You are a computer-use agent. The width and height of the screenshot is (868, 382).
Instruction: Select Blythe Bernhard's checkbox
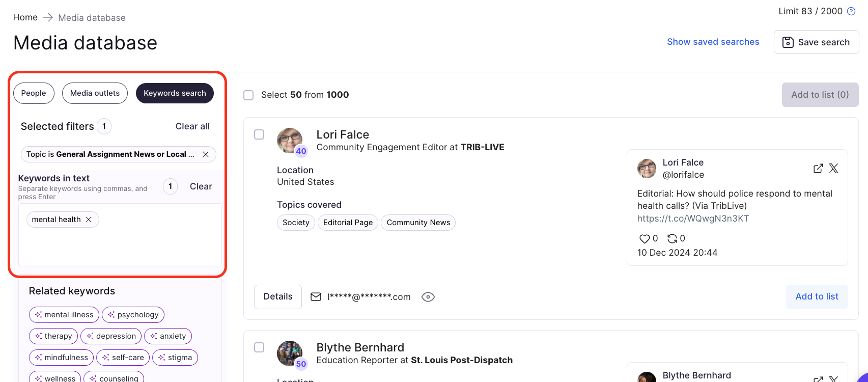(x=259, y=347)
